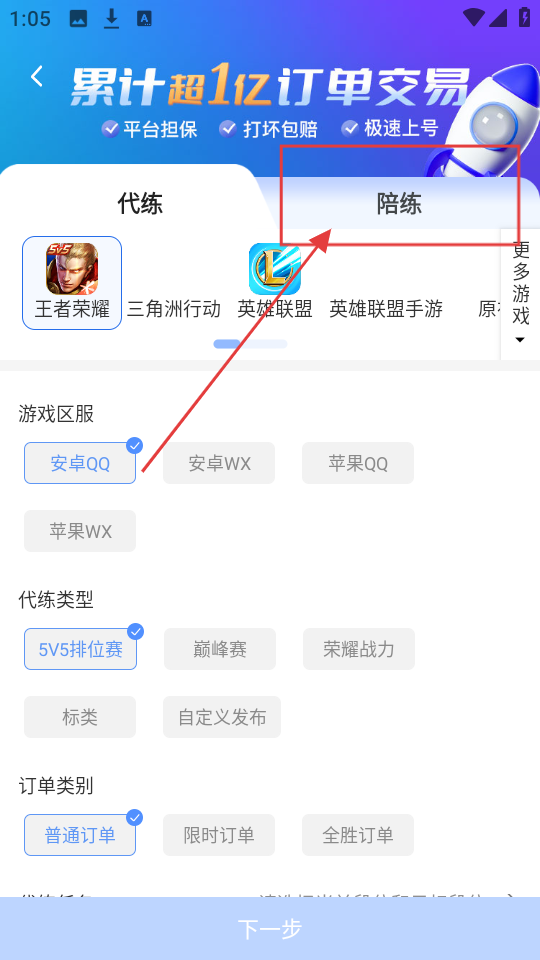Image resolution: width=540 pixels, height=960 pixels.
Task: Switch to the 代练 tab
Action: [x=140, y=203]
